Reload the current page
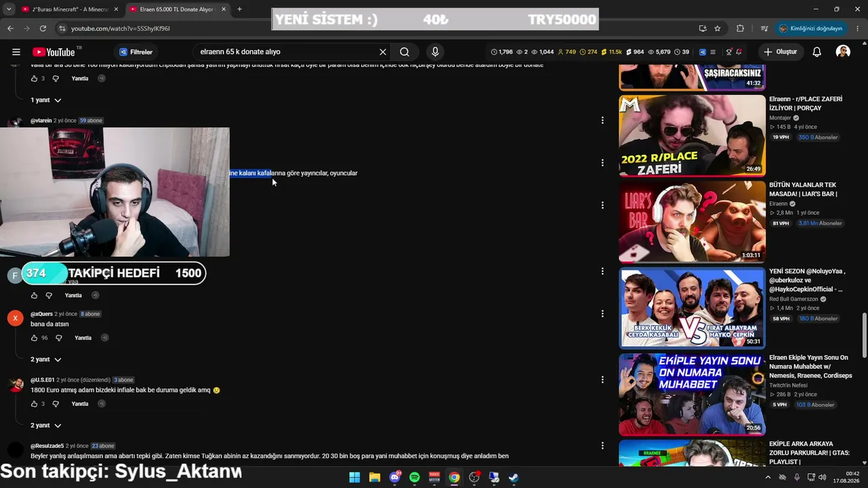This screenshot has height=488, width=868. (x=43, y=28)
